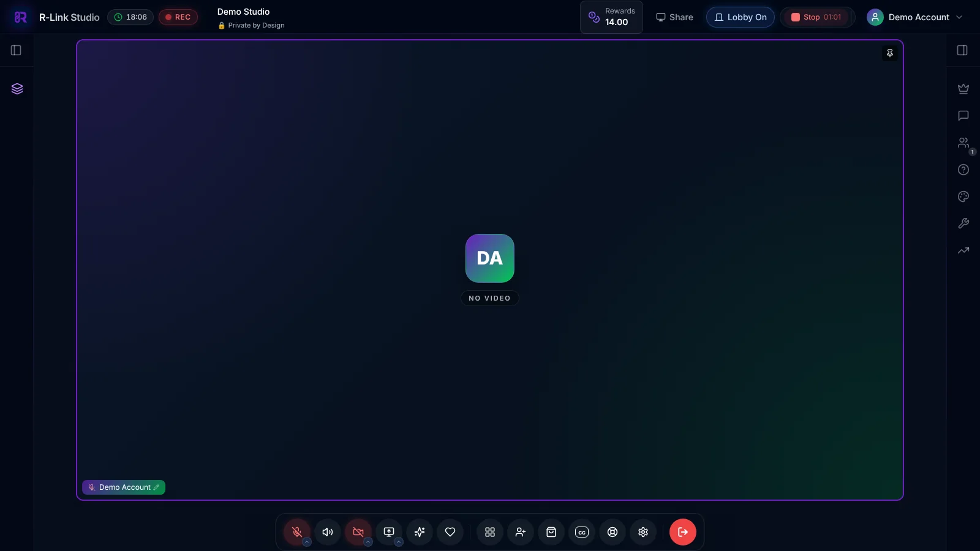
Task: Click the Demo Studio title
Action: click(243, 12)
